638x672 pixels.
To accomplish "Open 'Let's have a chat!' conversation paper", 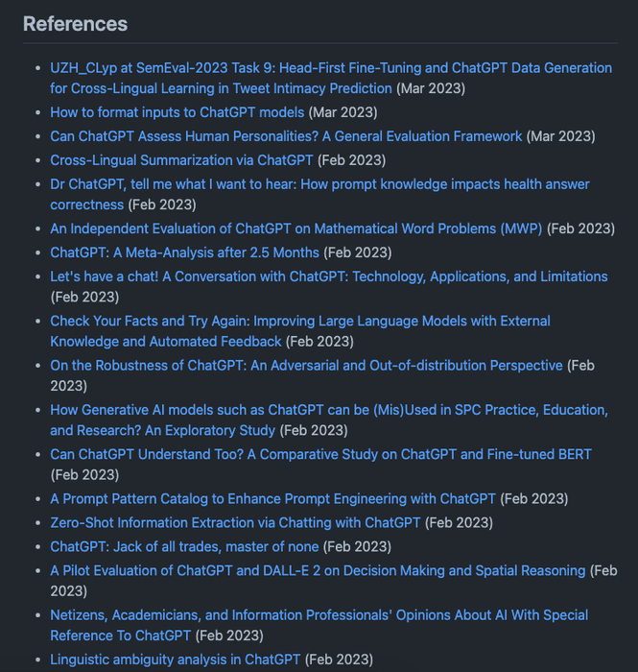I will (x=328, y=276).
